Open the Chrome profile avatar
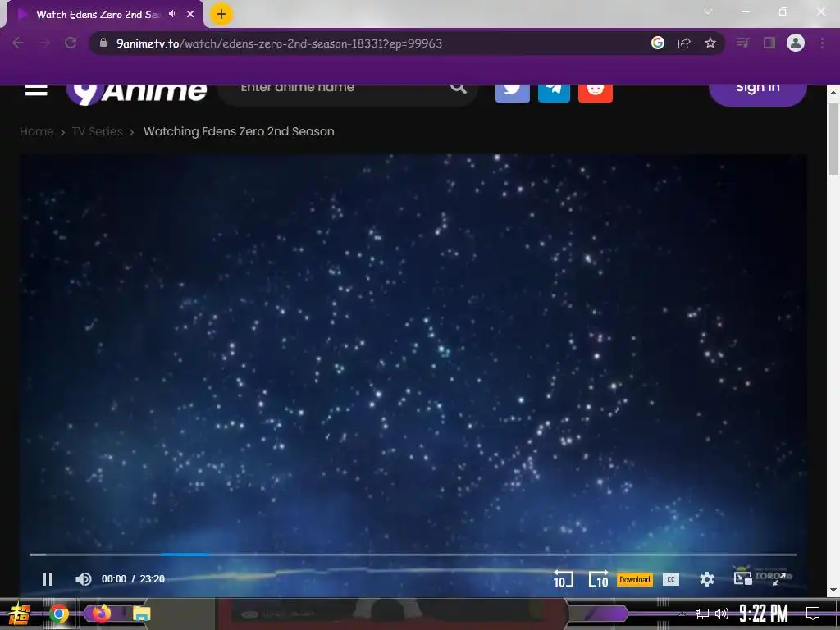840x630 pixels. click(x=796, y=43)
